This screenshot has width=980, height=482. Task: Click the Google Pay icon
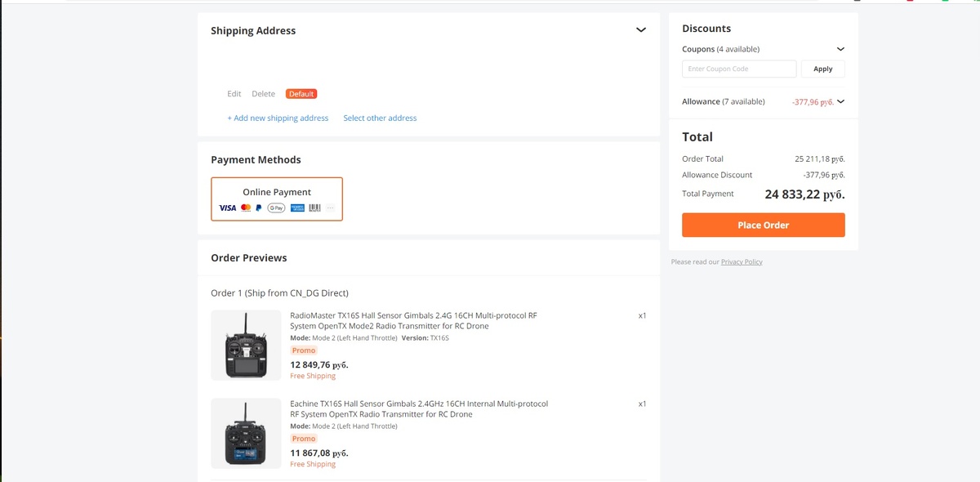point(276,208)
